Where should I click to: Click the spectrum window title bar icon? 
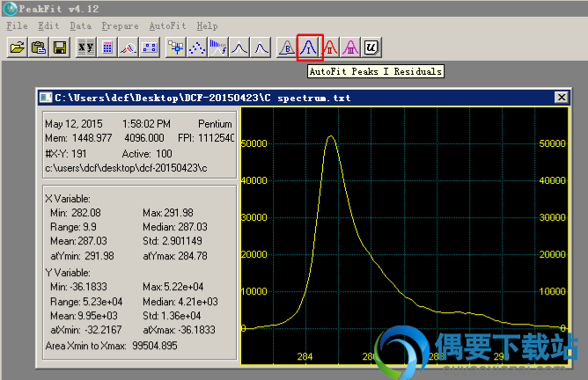(x=46, y=98)
